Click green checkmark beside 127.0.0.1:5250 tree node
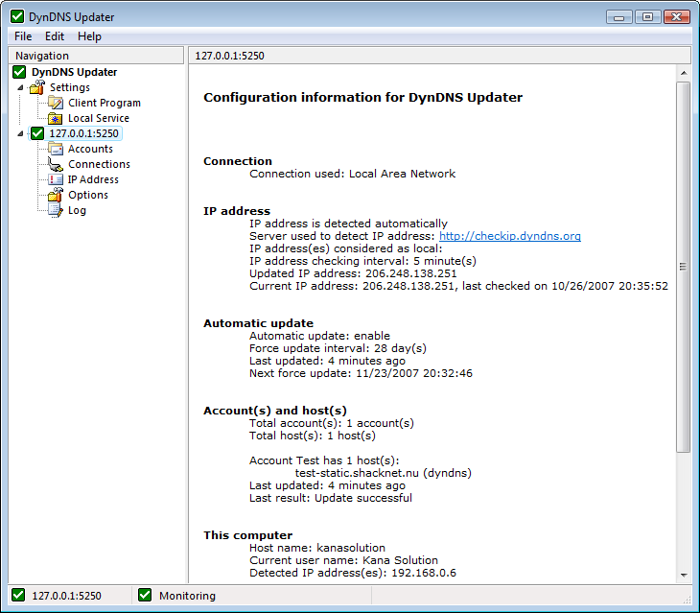 click(37, 133)
